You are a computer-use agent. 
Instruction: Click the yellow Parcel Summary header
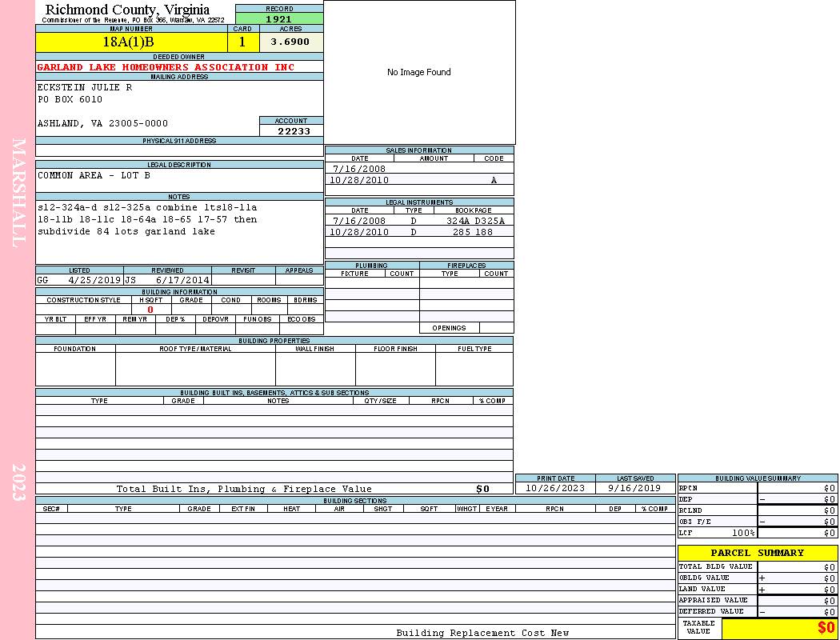[x=757, y=553]
